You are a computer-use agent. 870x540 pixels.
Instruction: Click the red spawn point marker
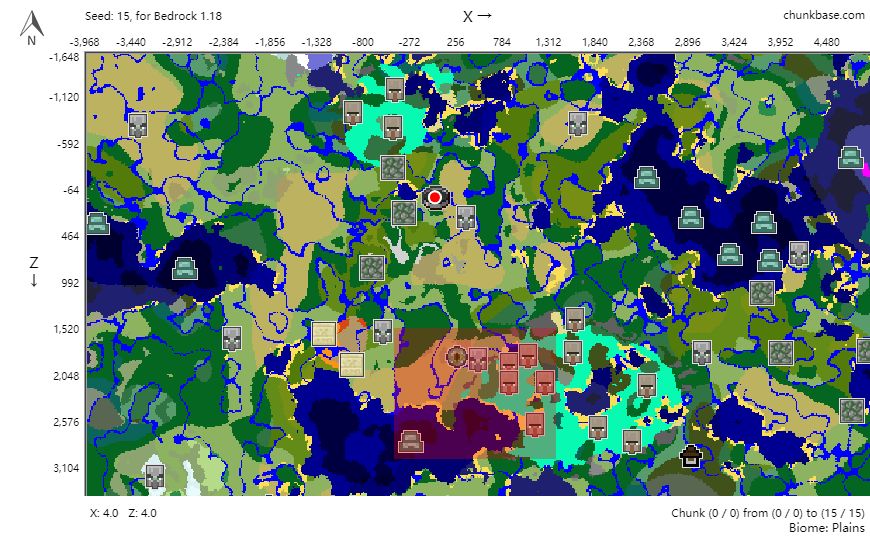coord(435,198)
